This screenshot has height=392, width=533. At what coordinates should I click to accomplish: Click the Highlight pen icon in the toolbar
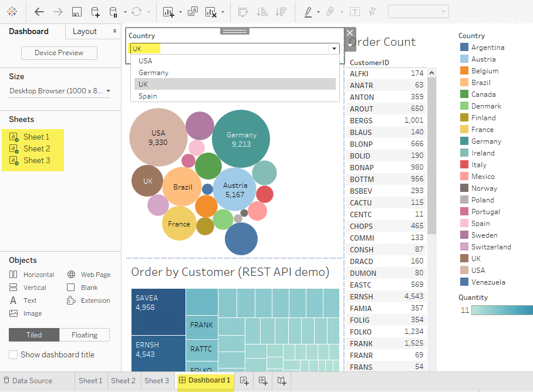(x=309, y=11)
